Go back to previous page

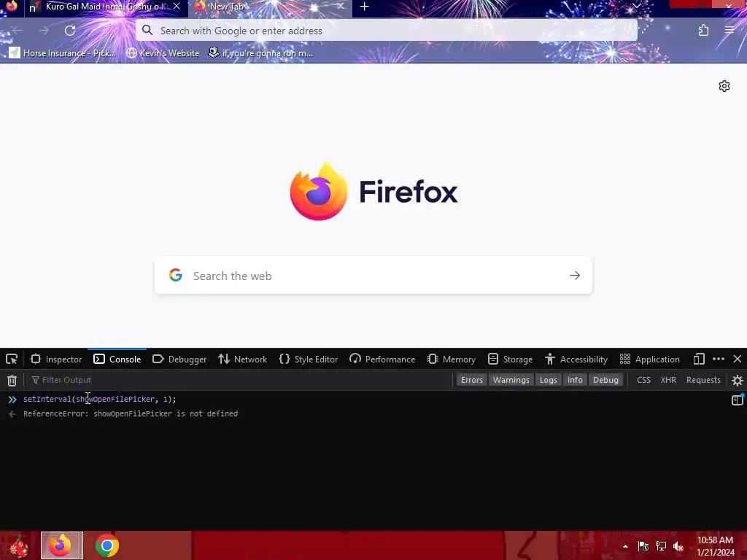(x=18, y=31)
